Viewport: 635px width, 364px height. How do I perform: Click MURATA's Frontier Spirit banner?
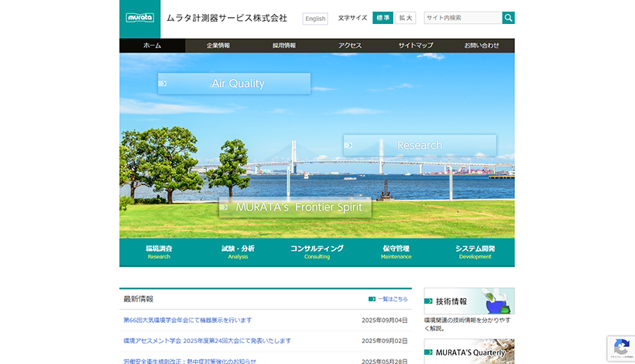coord(295,208)
